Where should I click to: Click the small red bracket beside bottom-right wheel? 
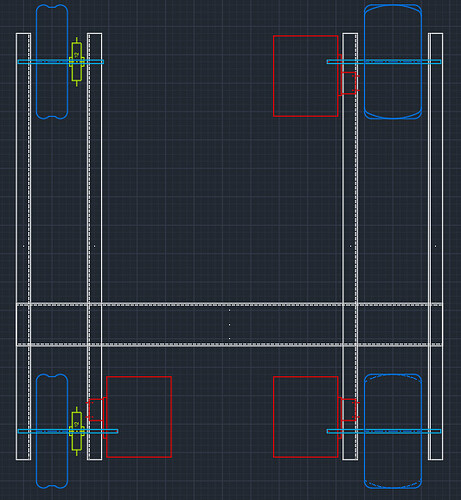tap(349, 410)
